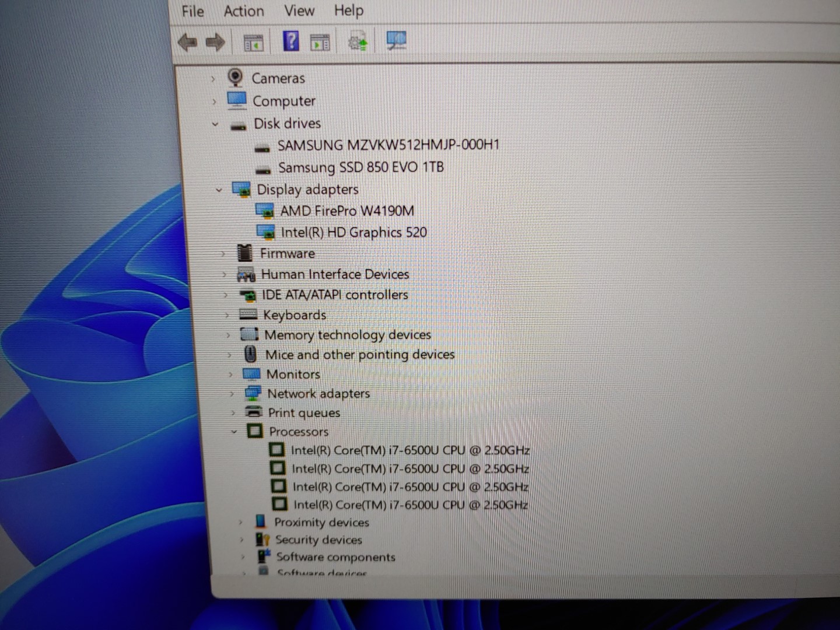
Task: Click the Scan for Hardware Changes monitor icon
Action: point(397,40)
